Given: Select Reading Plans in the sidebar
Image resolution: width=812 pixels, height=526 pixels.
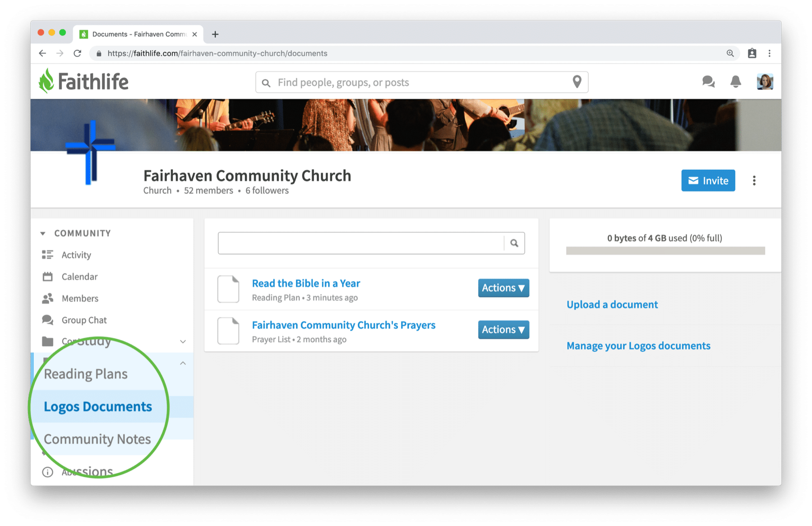Looking at the screenshot, I should click(86, 374).
